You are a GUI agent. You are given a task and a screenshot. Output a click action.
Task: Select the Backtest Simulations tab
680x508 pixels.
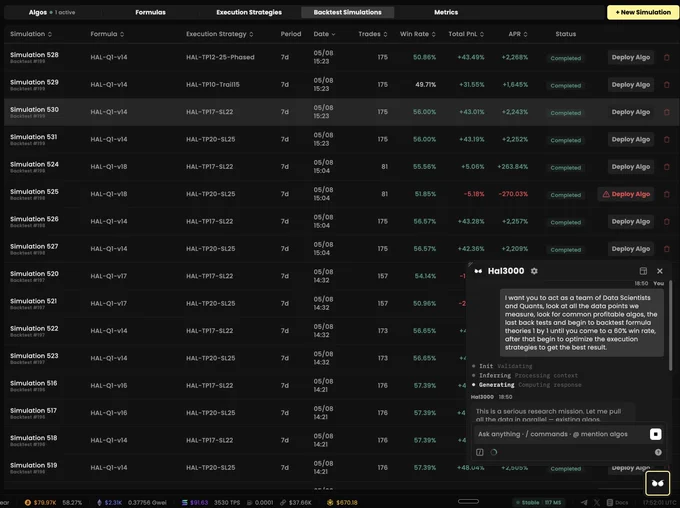347,12
